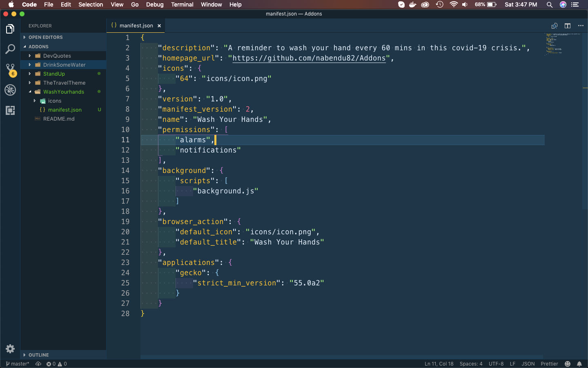Open the Apple menu
The image size is (588, 368).
coord(11,4)
